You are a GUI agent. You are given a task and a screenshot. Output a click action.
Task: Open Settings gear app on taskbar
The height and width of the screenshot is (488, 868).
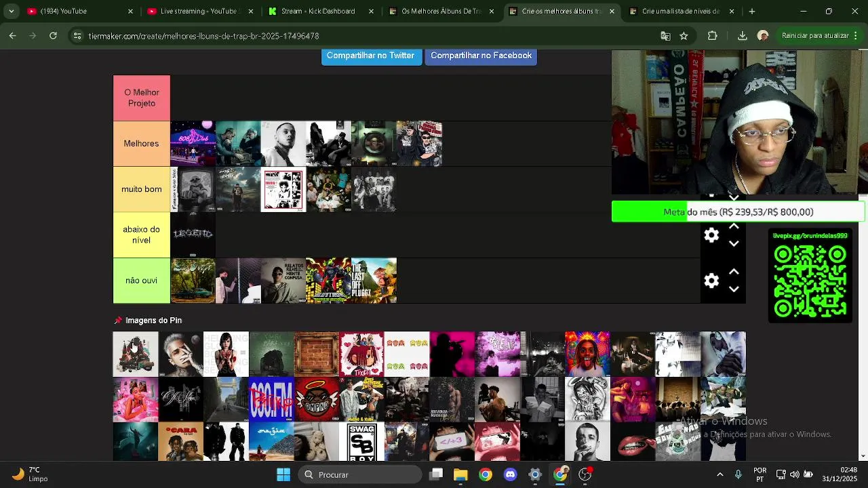click(535, 474)
